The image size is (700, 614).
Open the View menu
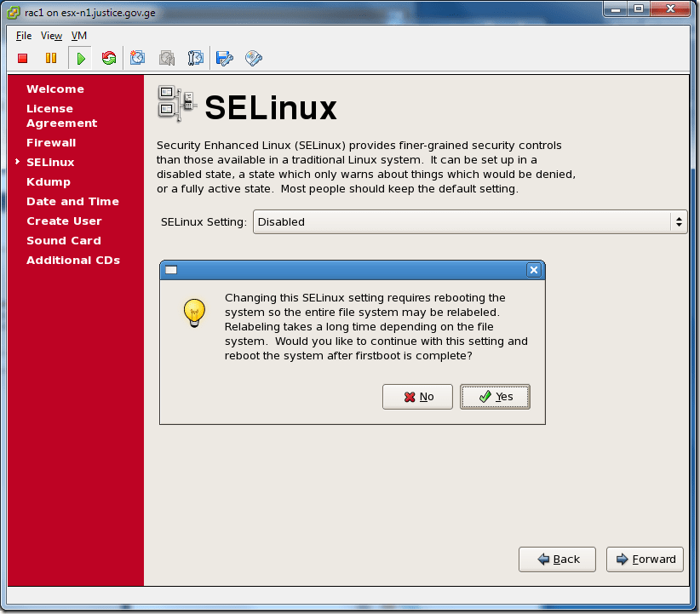pyautogui.click(x=50, y=36)
